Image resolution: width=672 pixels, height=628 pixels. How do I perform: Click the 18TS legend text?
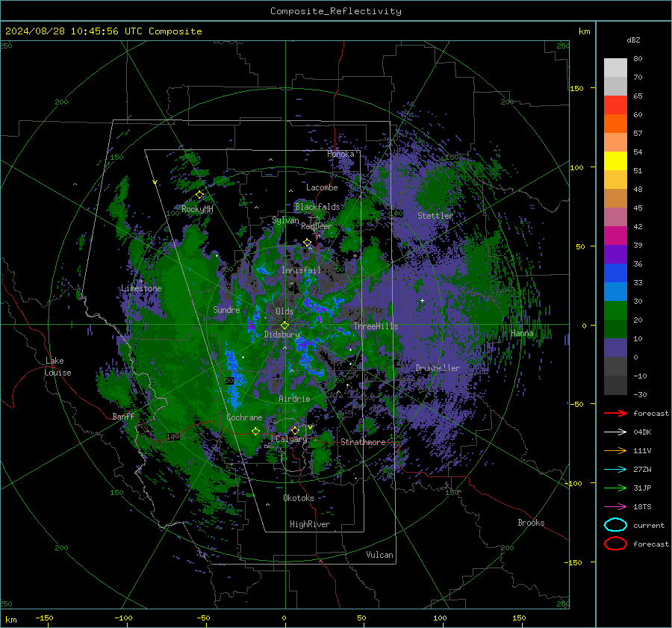[x=642, y=507]
